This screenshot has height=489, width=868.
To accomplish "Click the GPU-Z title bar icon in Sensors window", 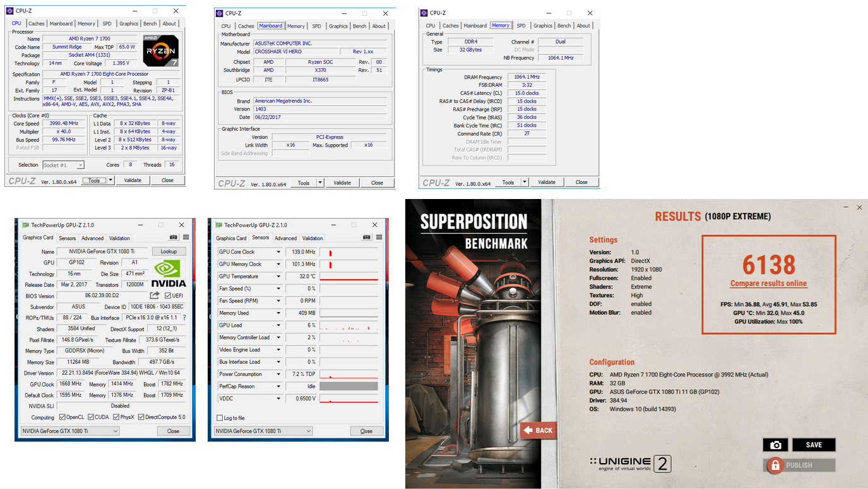I will pos(218,225).
